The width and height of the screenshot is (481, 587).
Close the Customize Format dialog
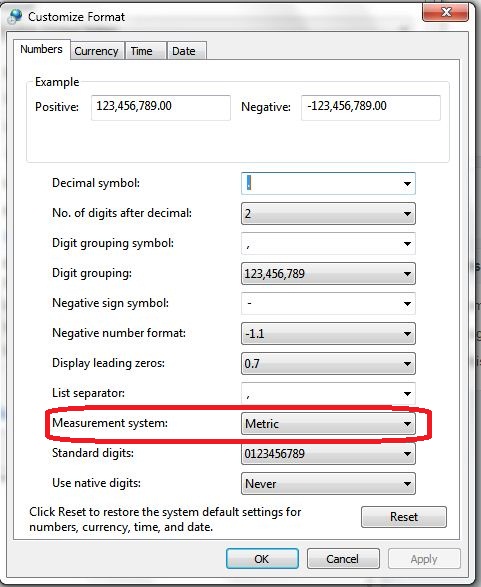click(x=445, y=12)
